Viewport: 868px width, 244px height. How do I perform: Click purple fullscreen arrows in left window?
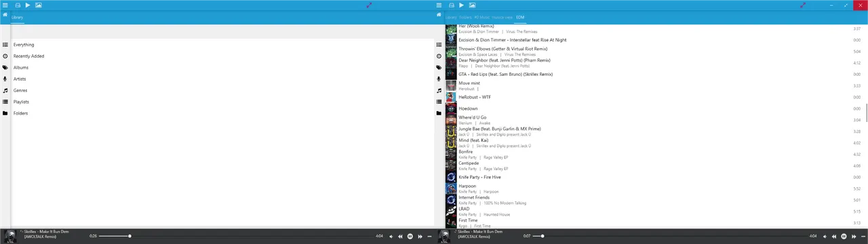[369, 5]
